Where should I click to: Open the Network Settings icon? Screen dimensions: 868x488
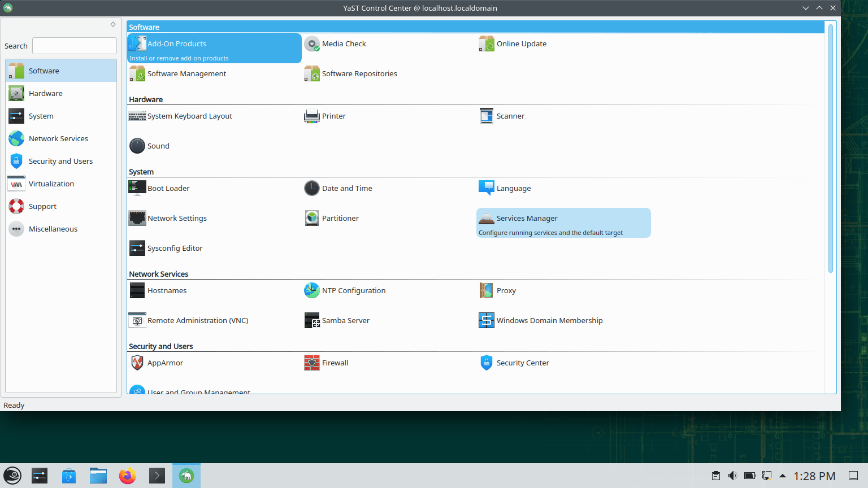(137, 218)
